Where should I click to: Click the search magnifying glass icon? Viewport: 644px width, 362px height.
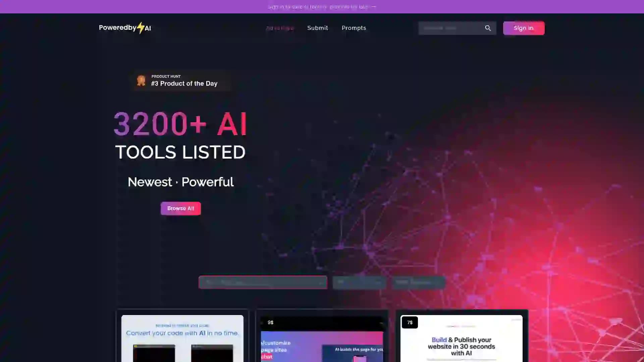(x=488, y=28)
